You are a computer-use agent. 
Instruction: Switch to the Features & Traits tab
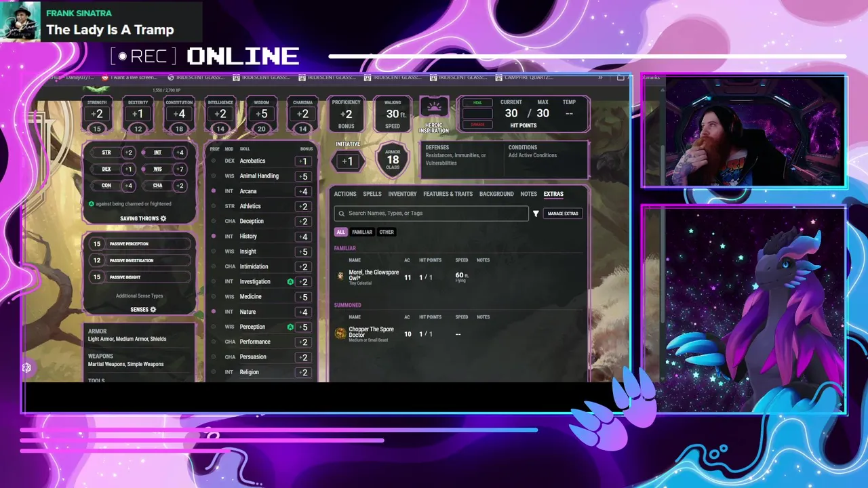pos(448,194)
